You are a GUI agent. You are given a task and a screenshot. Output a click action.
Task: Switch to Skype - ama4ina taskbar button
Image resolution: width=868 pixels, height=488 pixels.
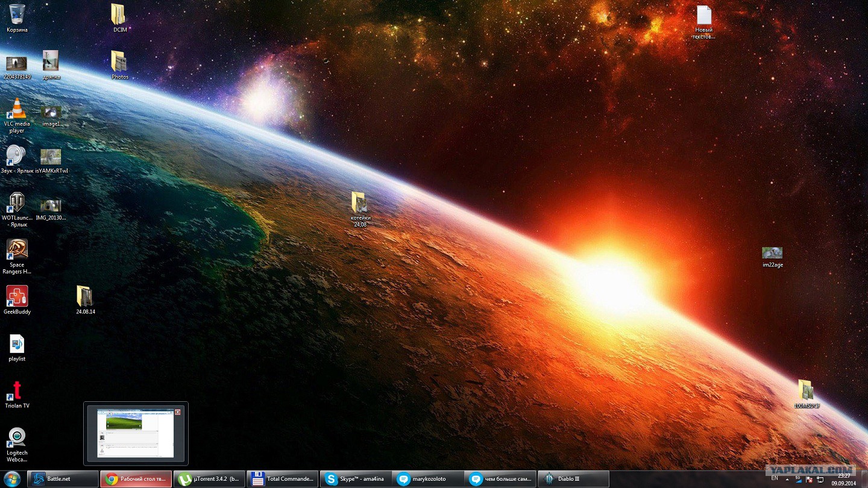click(x=356, y=479)
